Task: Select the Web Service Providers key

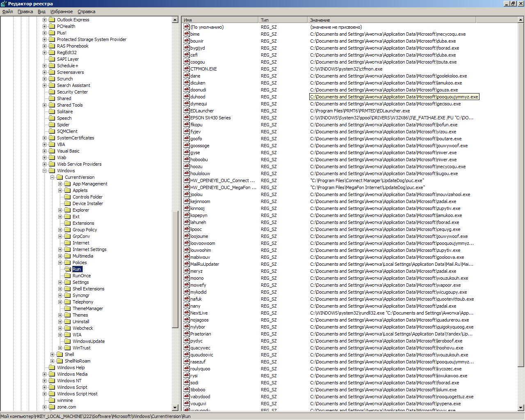Action: (x=79, y=164)
